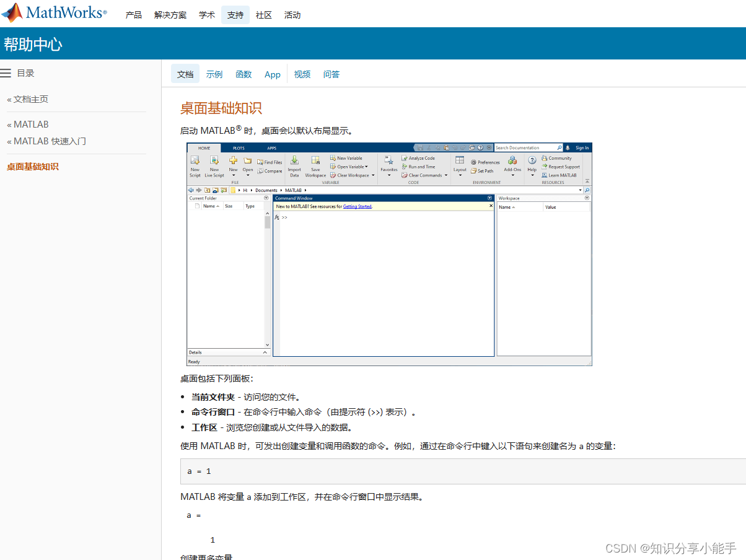The height and width of the screenshot is (560, 746).
Task: Open Current Folder panel actions arrow
Action: 266,198
